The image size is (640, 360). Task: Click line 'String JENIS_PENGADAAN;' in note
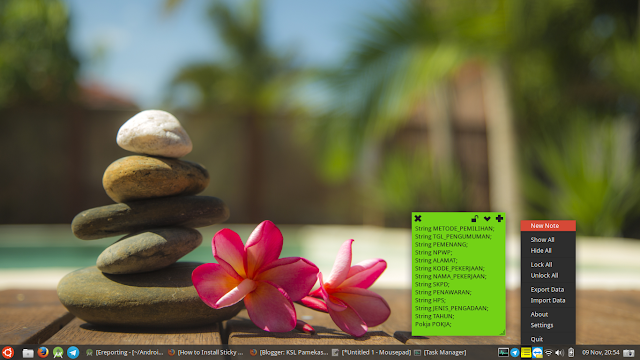click(451, 308)
